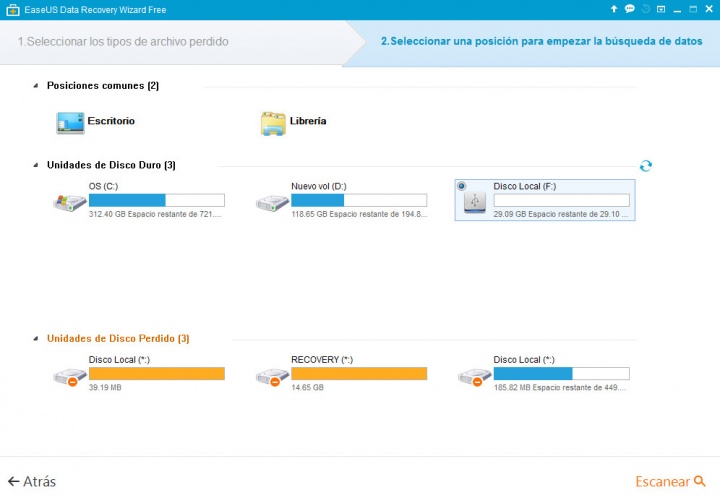
Task: Click the OS (C:) drive icon
Action: (x=70, y=203)
